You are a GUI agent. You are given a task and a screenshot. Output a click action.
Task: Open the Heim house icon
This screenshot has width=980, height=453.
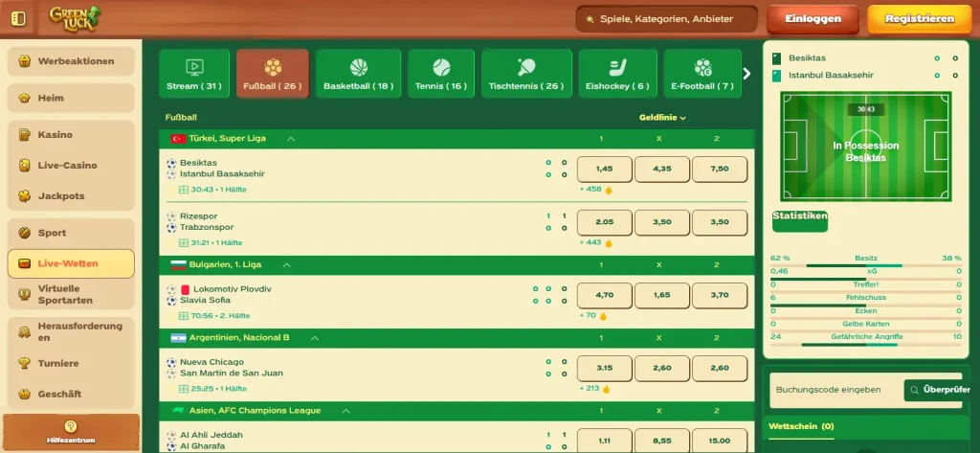point(24,99)
